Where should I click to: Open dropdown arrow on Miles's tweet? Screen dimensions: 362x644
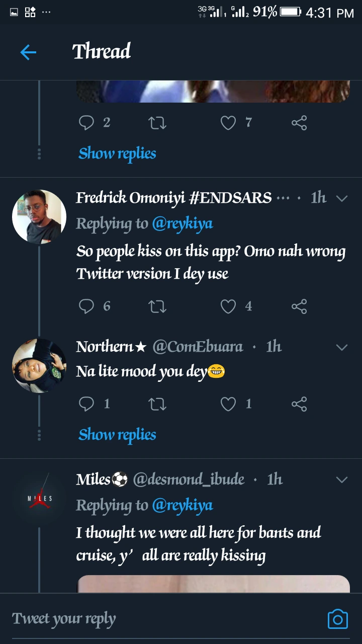(x=342, y=479)
